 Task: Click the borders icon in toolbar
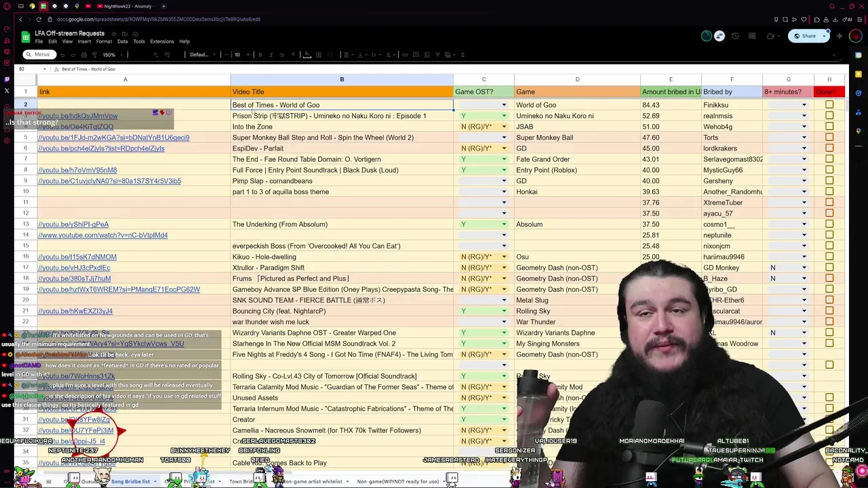(x=318, y=55)
